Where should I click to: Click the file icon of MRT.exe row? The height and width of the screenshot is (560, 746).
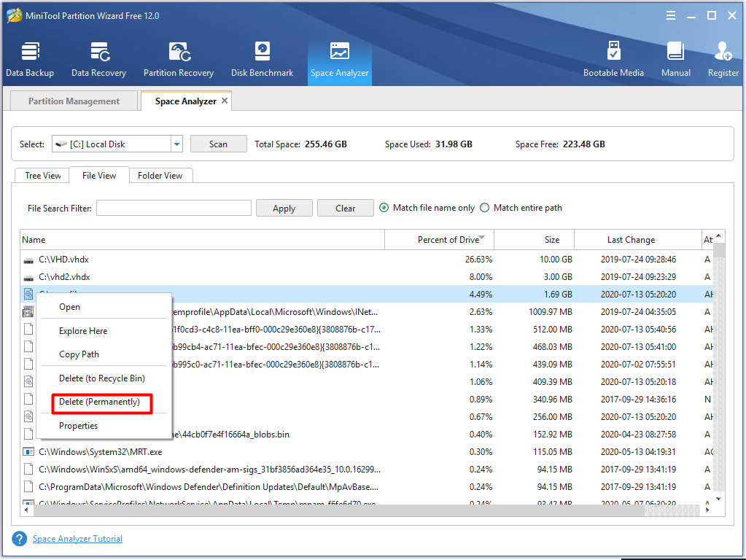click(x=28, y=452)
